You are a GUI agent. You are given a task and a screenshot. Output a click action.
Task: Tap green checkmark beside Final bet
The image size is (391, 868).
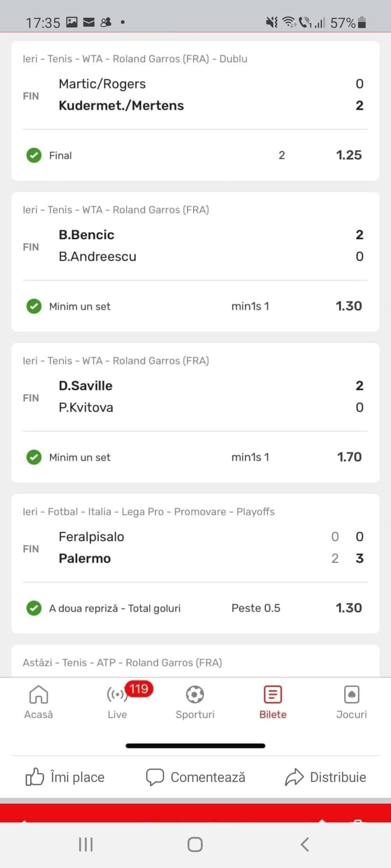[x=34, y=155]
